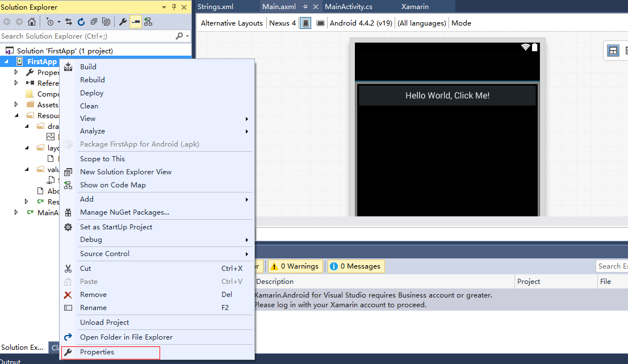Open the Source Control submenu

coord(157,254)
